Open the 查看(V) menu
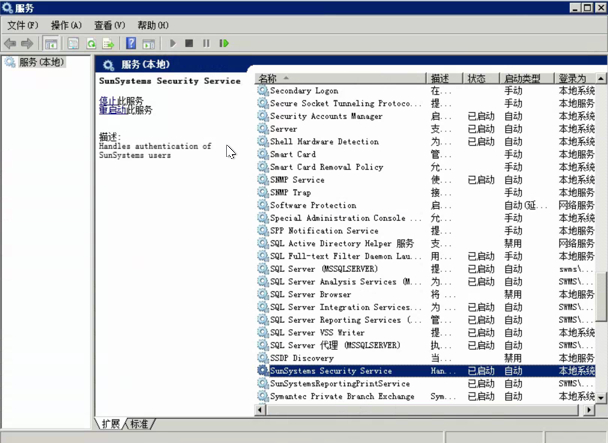The width and height of the screenshot is (608, 443). pos(110,25)
